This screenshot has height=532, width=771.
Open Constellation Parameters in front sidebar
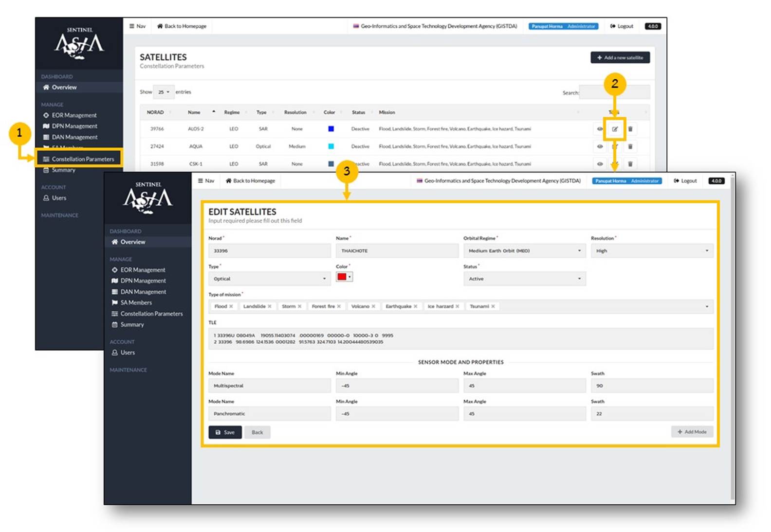[151, 314]
